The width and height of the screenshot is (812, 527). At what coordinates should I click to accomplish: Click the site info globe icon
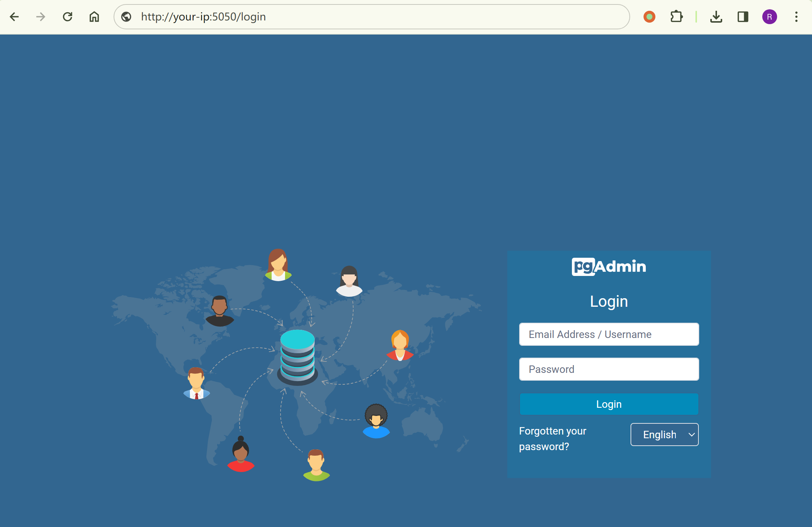click(x=126, y=17)
